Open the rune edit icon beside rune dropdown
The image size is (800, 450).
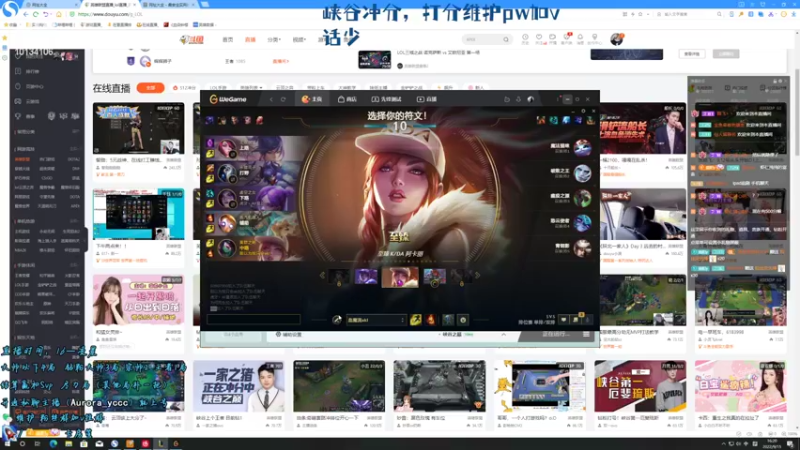pyautogui.click(x=337, y=320)
